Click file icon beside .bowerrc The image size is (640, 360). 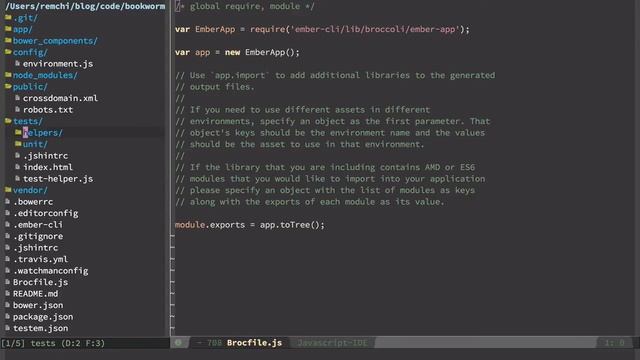(x=7, y=201)
